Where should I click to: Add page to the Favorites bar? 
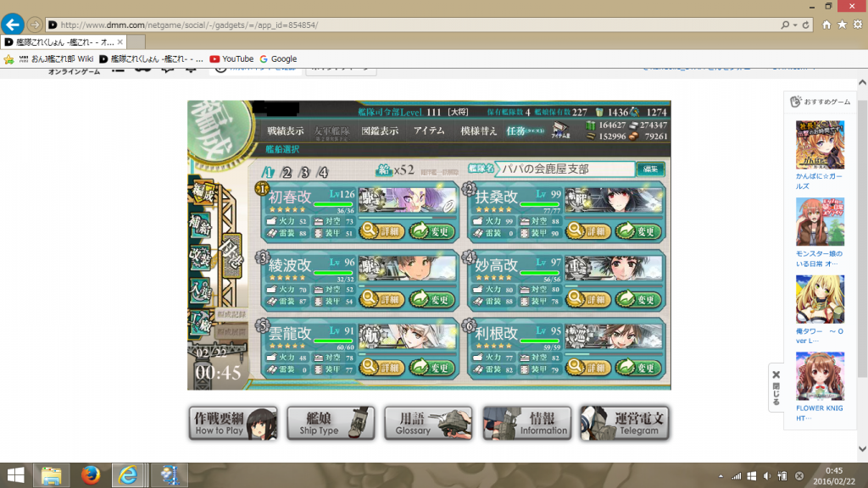(x=8, y=59)
